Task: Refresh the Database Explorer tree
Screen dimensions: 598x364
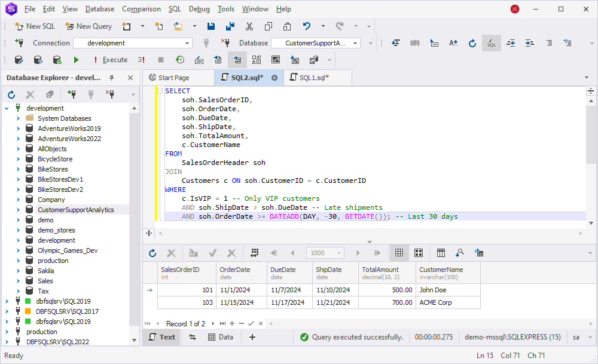Action: click(x=11, y=94)
